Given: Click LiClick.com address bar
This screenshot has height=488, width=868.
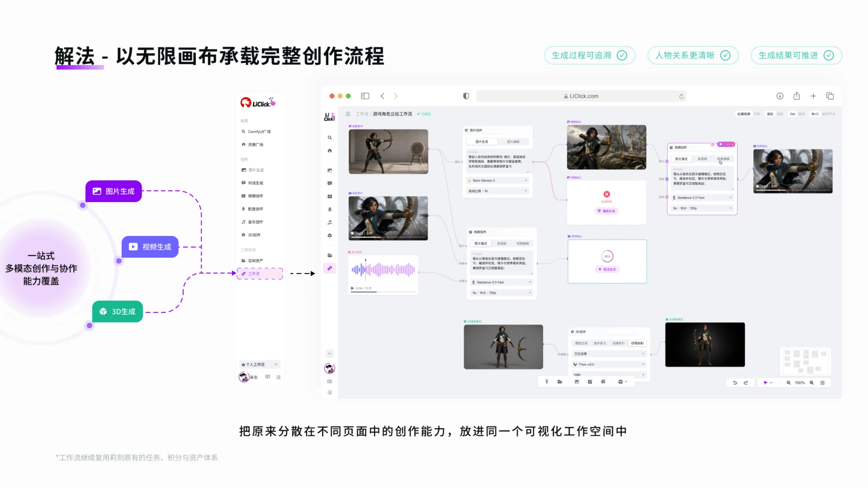Looking at the screenshot, I should 581,96.
